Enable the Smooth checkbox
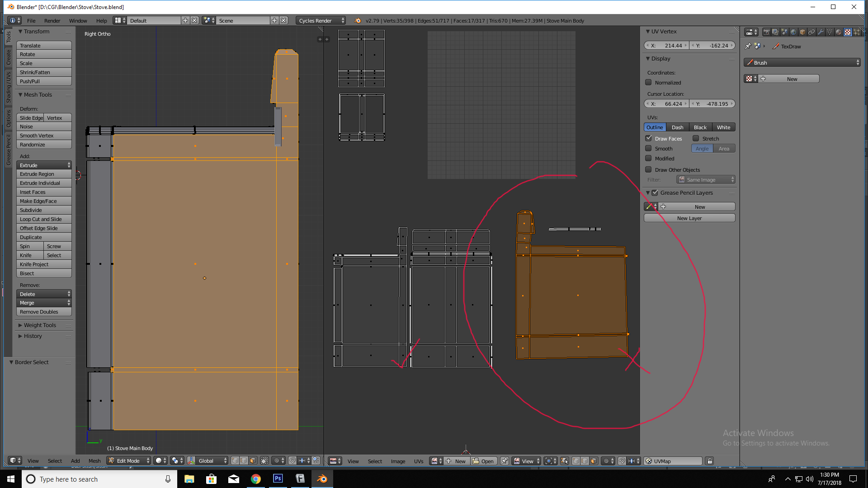868x488 pixels. (648, 148)
